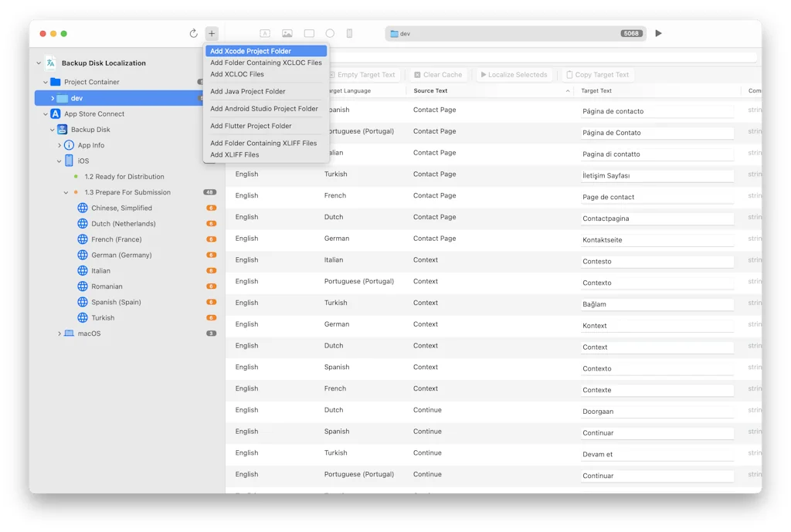Screen dimensions: 791x532
Task: Click the circle filter toolbar icon
Action: (x=330, y=33)
